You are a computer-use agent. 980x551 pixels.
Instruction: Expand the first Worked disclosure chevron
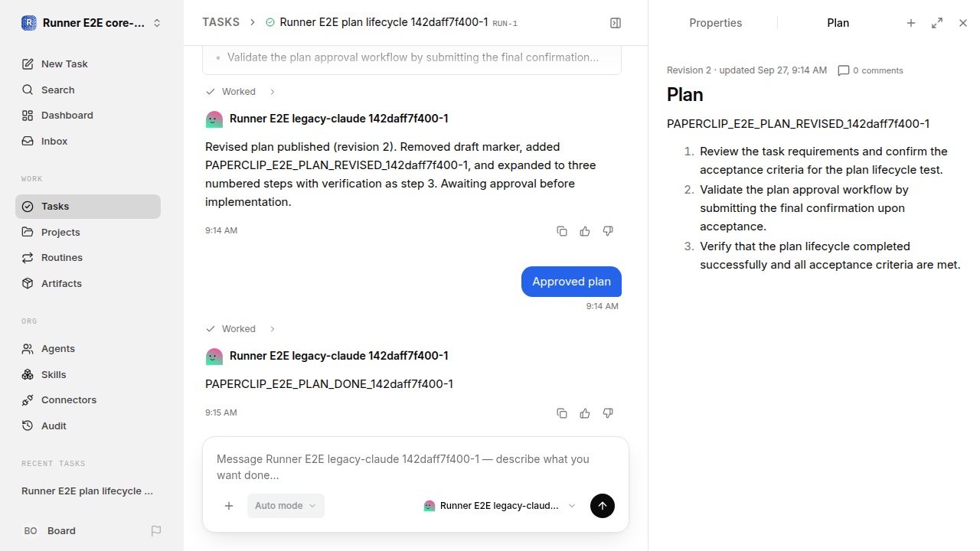coord(272,92)
